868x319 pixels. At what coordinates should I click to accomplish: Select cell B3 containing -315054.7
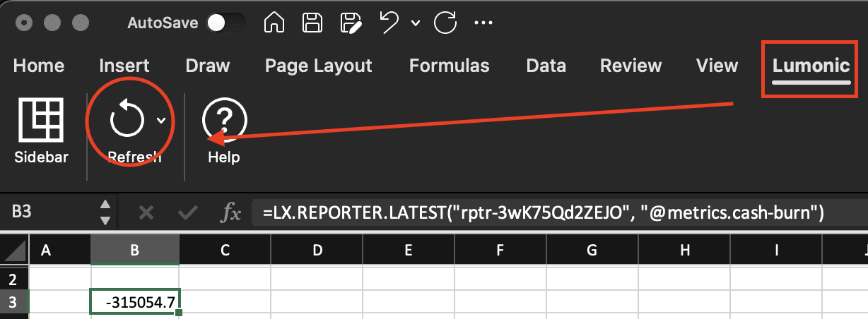(135, 302)
